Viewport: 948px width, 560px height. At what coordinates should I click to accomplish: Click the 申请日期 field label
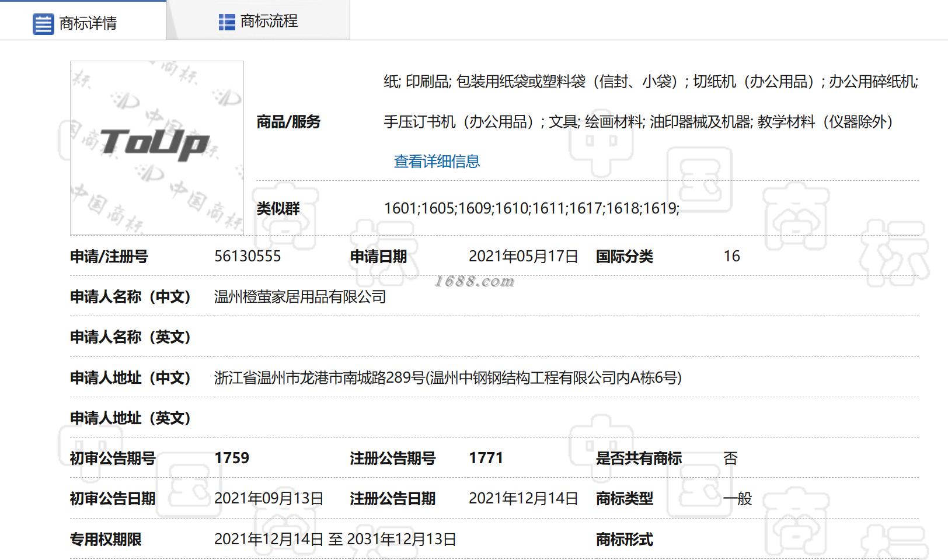point(378,257)
